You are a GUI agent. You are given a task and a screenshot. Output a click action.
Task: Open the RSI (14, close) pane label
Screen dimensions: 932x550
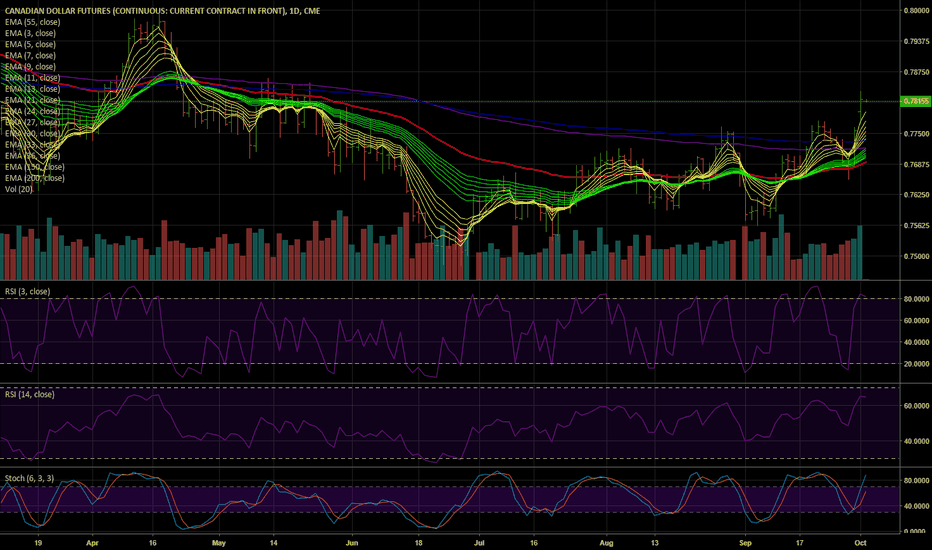pos(30,394)
